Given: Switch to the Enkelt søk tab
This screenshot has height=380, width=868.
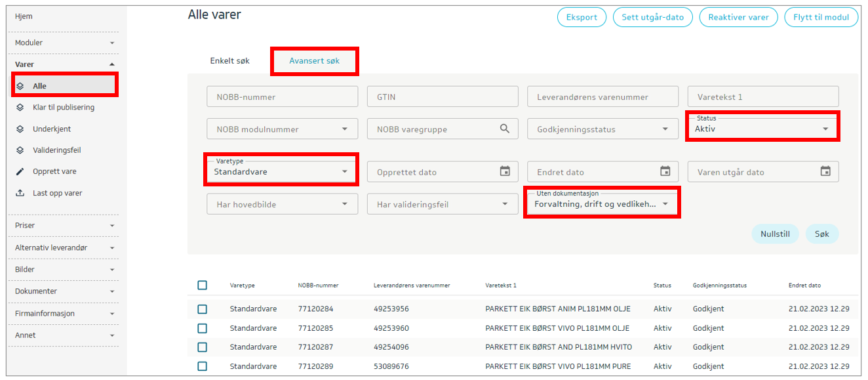Looking at the screenshot, I should pyautogui.click(x=229, y=61).
